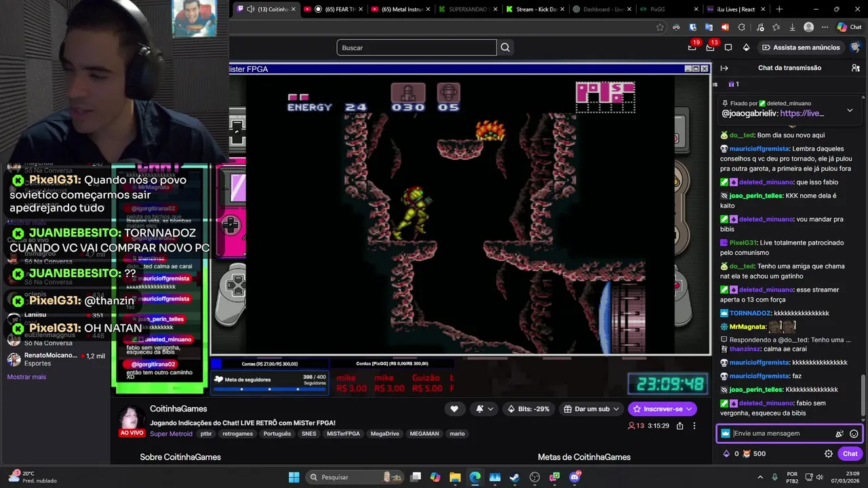The image size is (868, 488).
Task: Click the Buscar search field
Action: tap(416, 47)
